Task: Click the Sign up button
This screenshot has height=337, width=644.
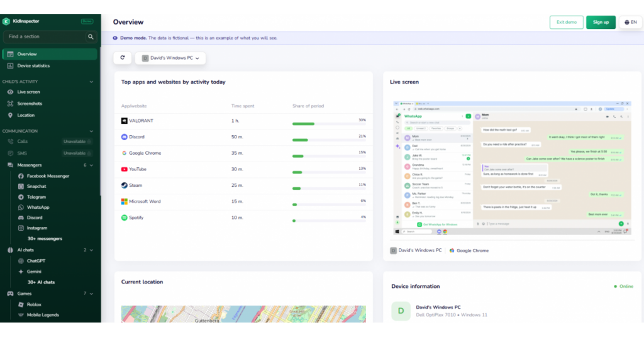Action: (x=601, y=22)
